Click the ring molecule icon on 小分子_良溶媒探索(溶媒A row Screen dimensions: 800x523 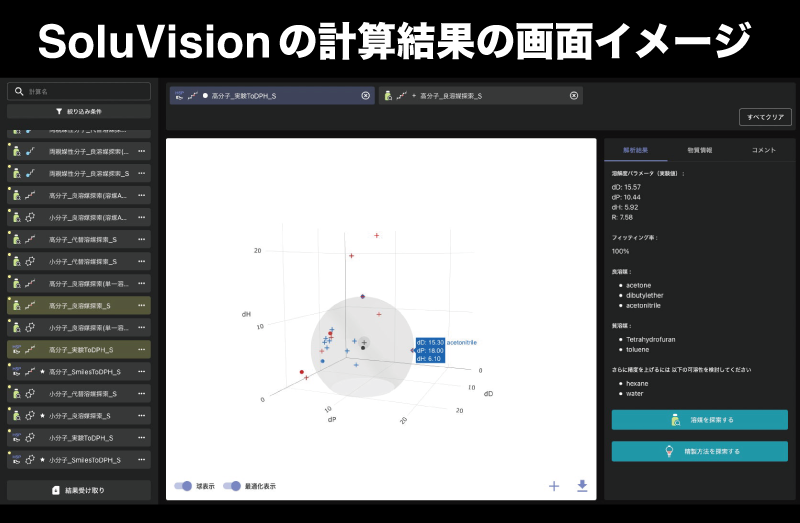(x=30, y=217)
